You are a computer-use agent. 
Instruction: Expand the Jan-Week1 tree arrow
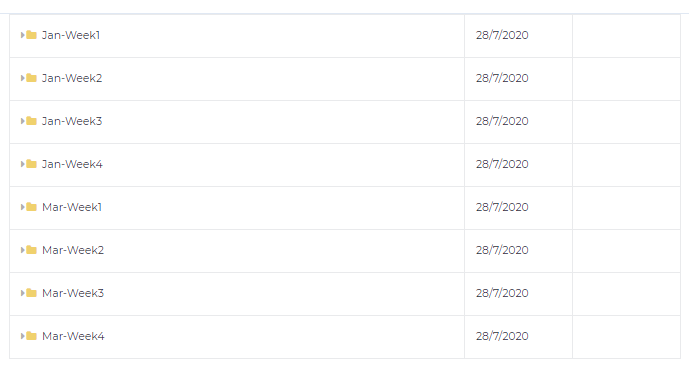tap(22, 35)
